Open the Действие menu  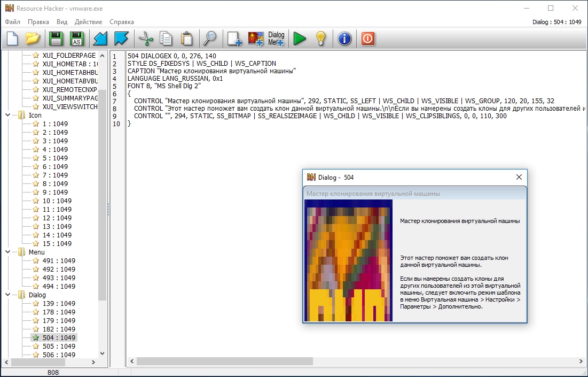click(x=89, y=22)
